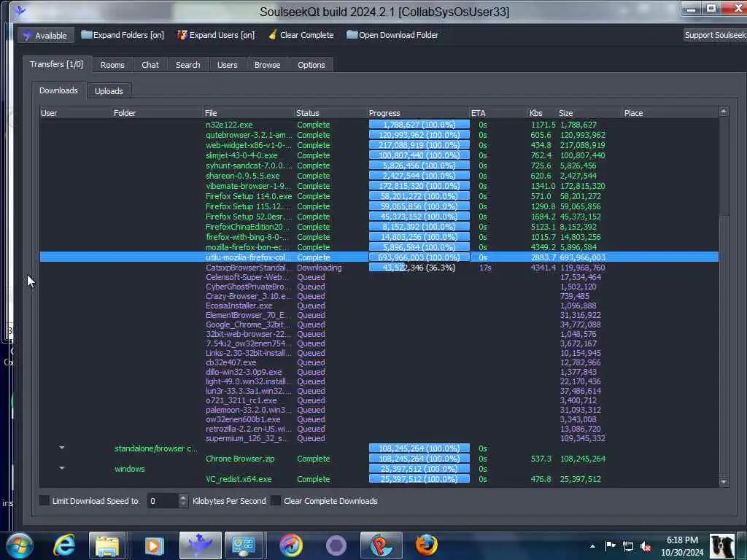Launch Internet Explorer from taskbar
747x560 pixels.
click(64, 545)
